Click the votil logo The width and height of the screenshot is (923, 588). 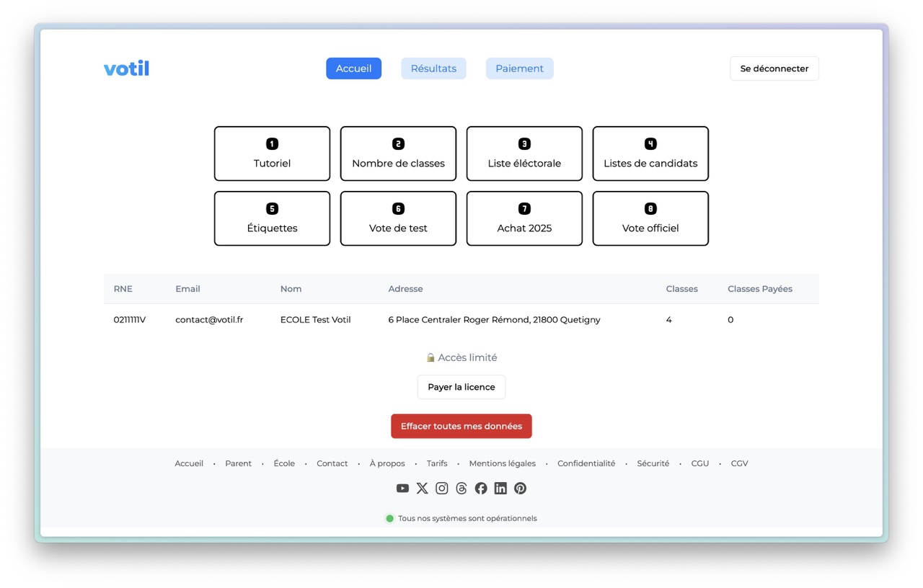point(126,68)
